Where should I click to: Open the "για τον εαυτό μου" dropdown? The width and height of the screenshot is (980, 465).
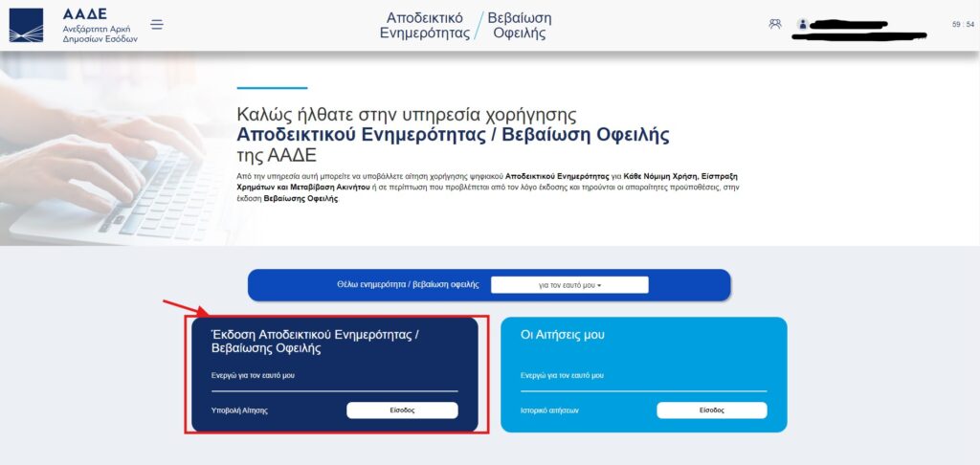[569, 285]
